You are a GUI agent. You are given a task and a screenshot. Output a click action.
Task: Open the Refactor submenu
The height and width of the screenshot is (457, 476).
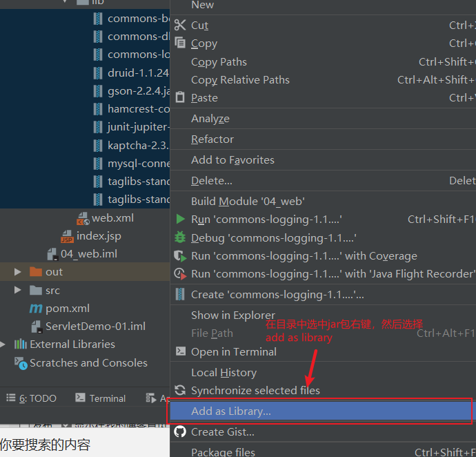212,139
